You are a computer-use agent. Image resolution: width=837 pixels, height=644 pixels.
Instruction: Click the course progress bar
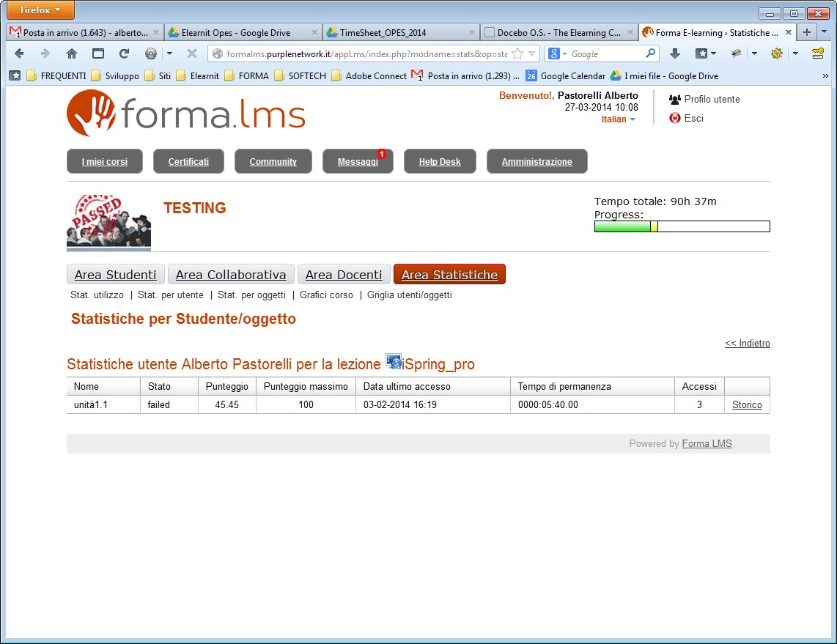[x=682, y=226]
